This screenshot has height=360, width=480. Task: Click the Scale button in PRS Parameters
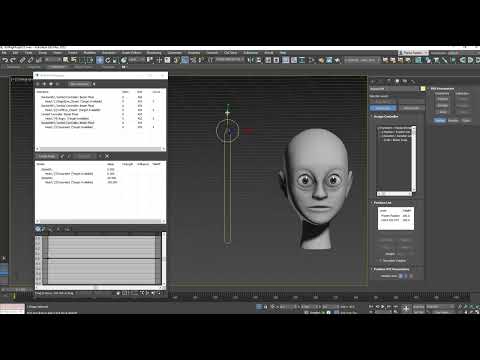pyautogui.click(x=466, y=120)
